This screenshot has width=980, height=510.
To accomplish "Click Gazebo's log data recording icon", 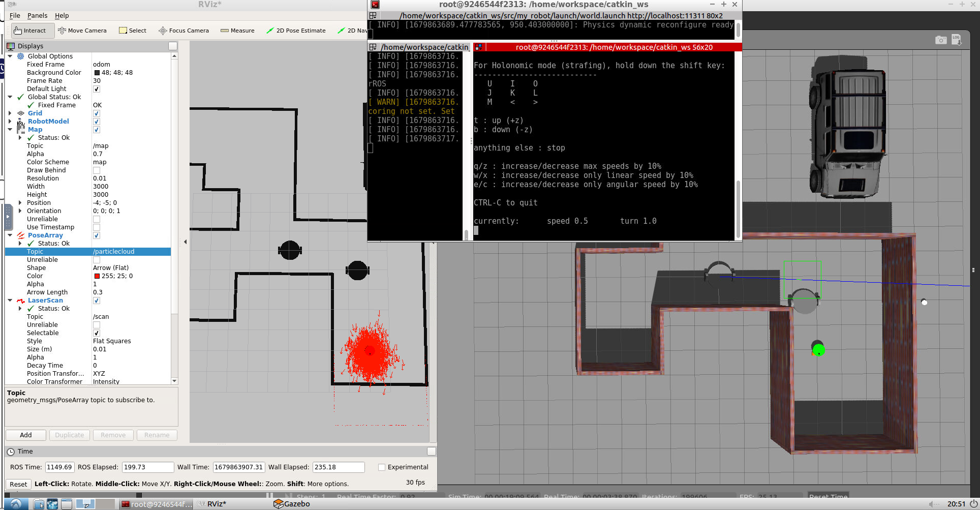I will pos(956,40).
